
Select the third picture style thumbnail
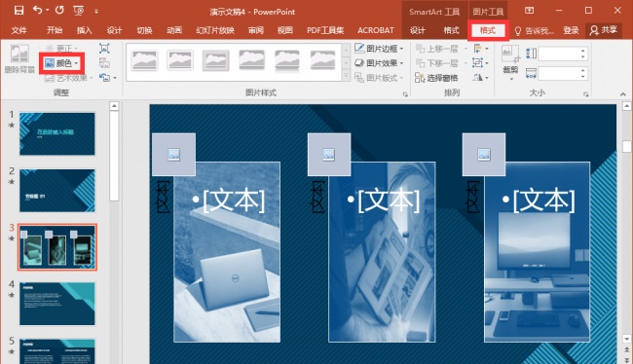(215, 61)
